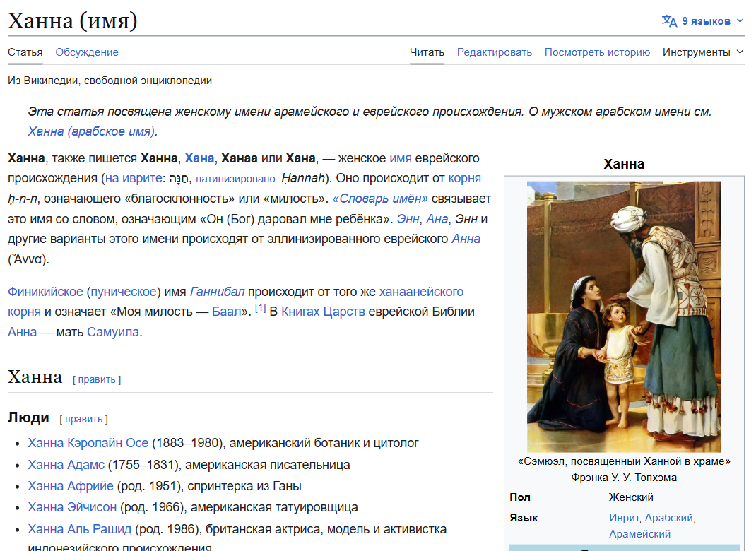Open "Посмотреть историю"

click(596, 52)
